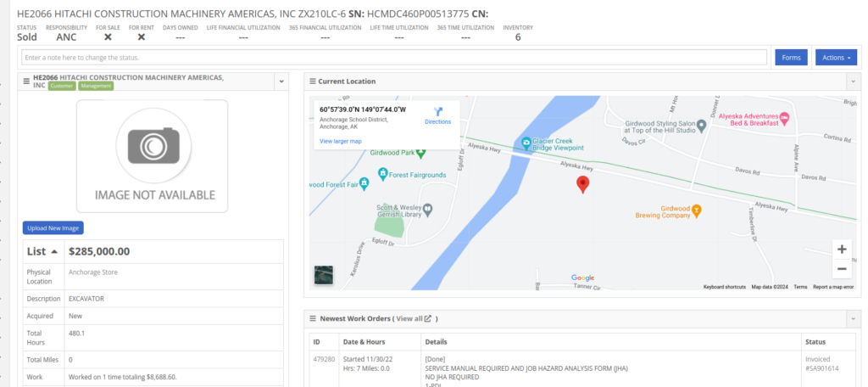Viewport: 868px width, 387px height.
Task: Open the Actions dropdown menu
Action: click(836, 58)
